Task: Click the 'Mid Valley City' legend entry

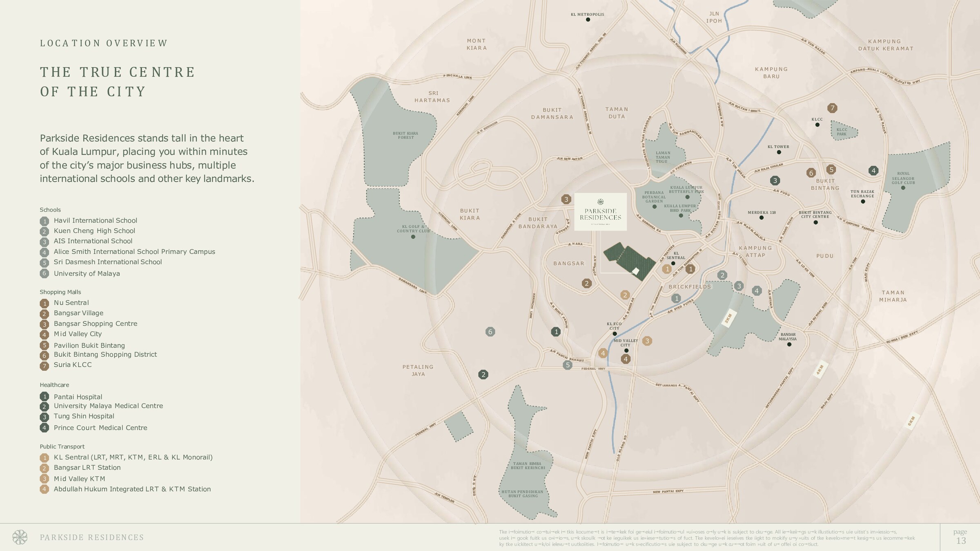Action: tap(78, 334)
